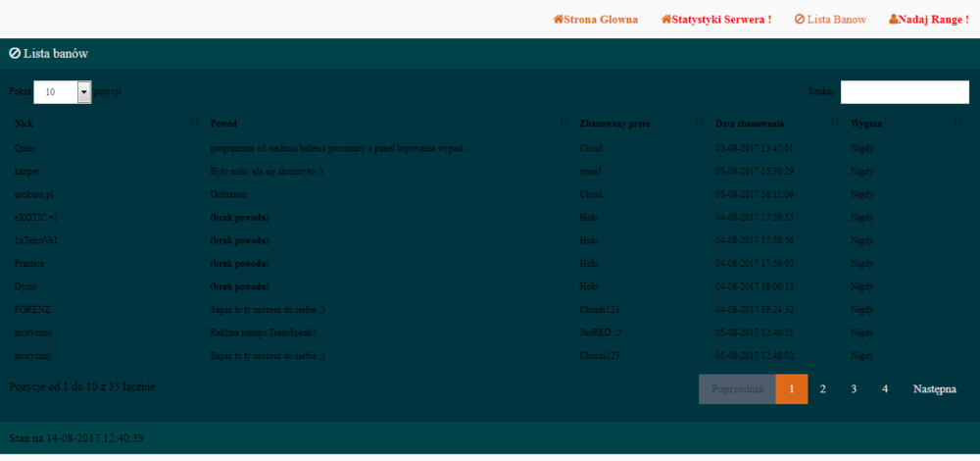Click sort arrows icon in Nick header

click(194, 123)
